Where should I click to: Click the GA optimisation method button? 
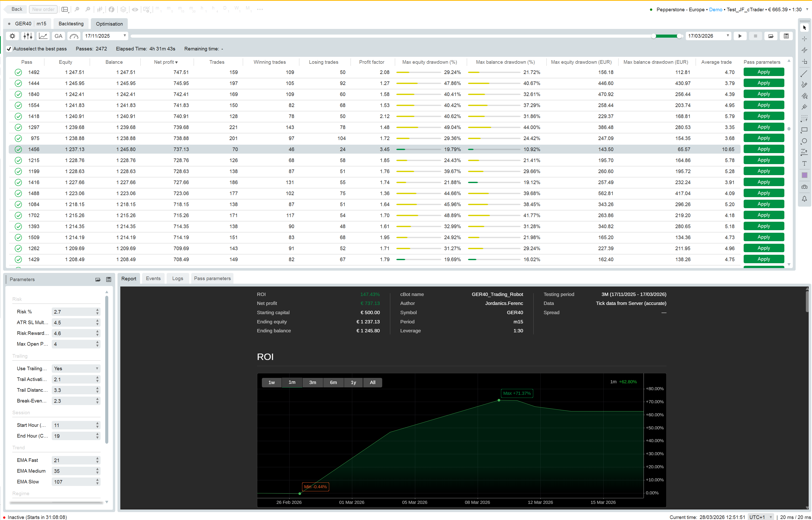(58, 36)
